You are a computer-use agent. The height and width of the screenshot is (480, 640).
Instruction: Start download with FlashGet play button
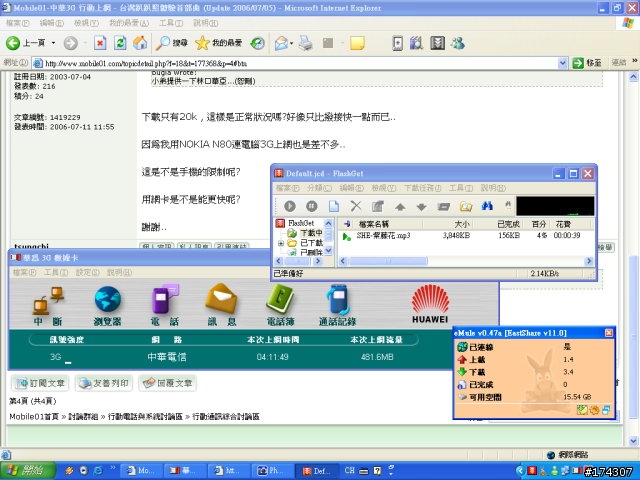click(x=290, y=206)
